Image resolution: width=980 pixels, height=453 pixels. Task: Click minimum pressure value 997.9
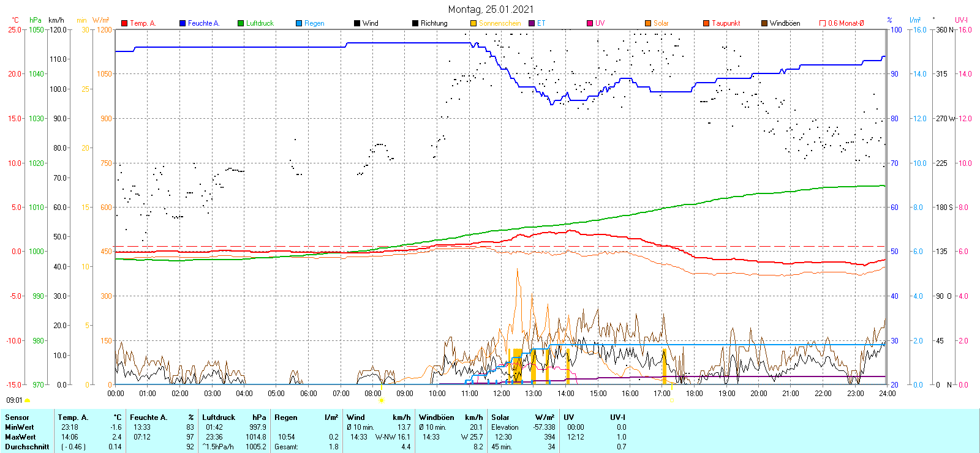(x=258, y=427)
